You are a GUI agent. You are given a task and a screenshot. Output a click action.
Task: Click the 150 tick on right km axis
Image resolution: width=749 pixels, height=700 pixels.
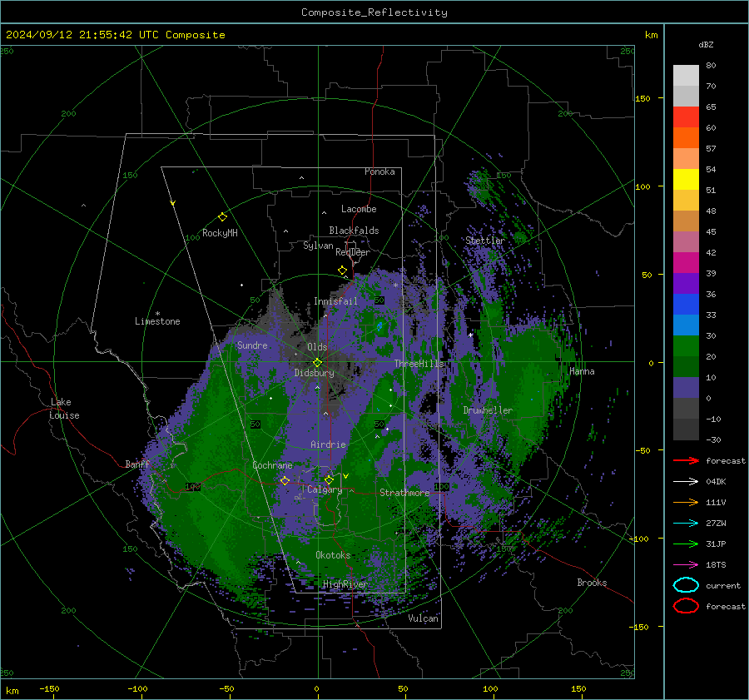[x=642, y=98]
